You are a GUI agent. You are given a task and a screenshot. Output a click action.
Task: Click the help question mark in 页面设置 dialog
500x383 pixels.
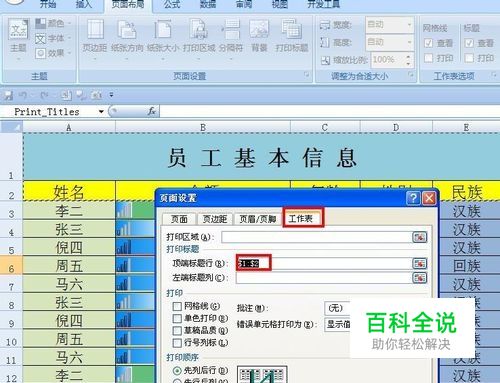coord(413,198)
